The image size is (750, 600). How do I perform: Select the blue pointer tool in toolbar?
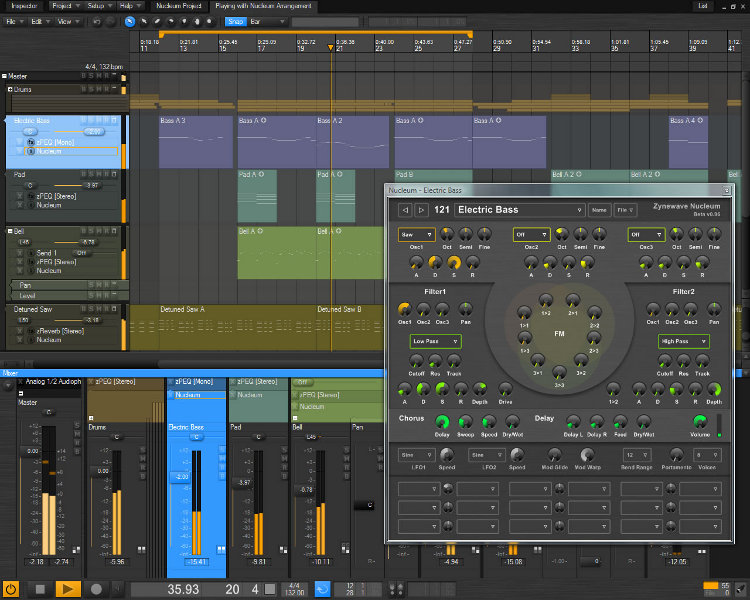pos(130,20)
